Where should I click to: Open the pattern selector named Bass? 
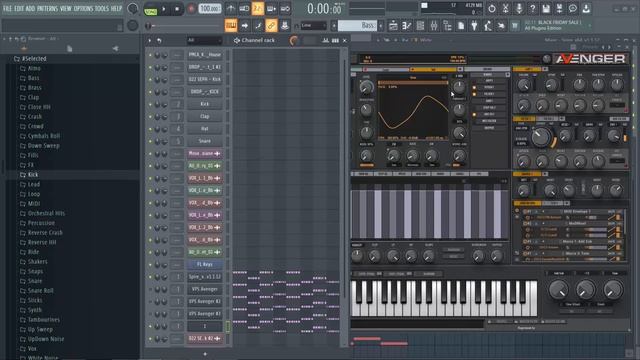(357, 25)
